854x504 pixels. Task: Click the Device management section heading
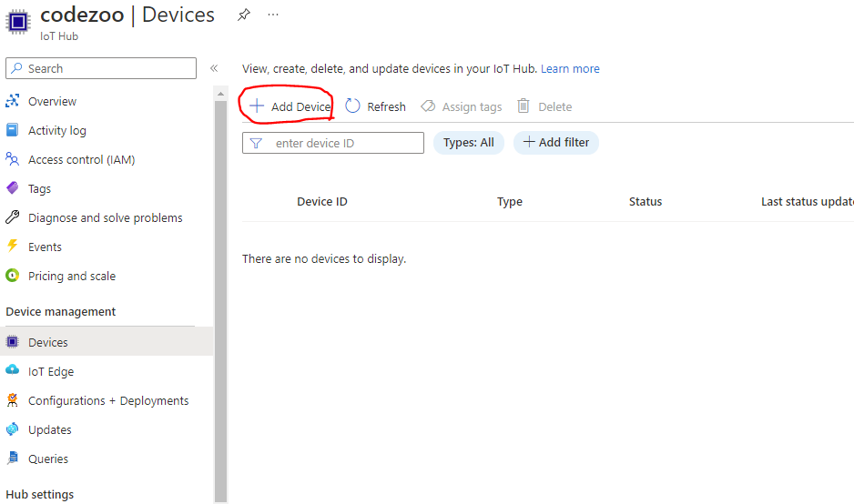point(60,312)
